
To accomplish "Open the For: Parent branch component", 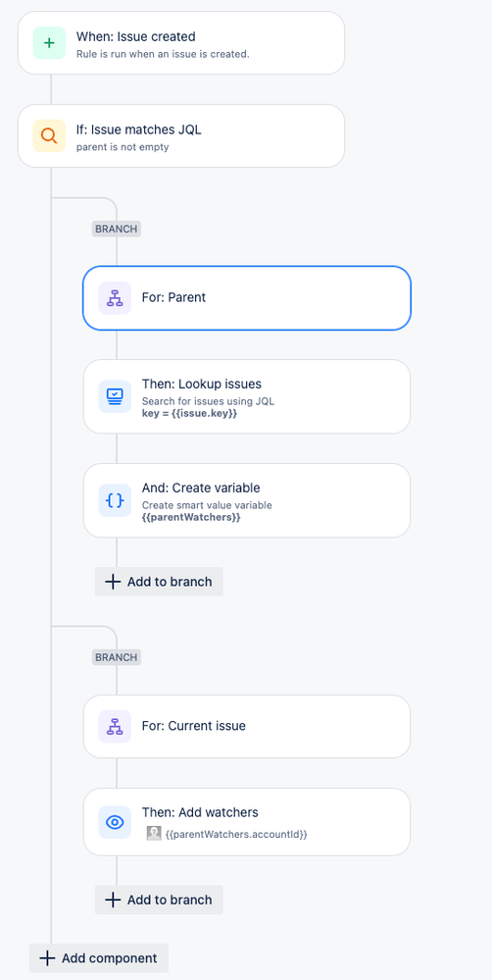I will pyautogui.click(x=247, y=298).
